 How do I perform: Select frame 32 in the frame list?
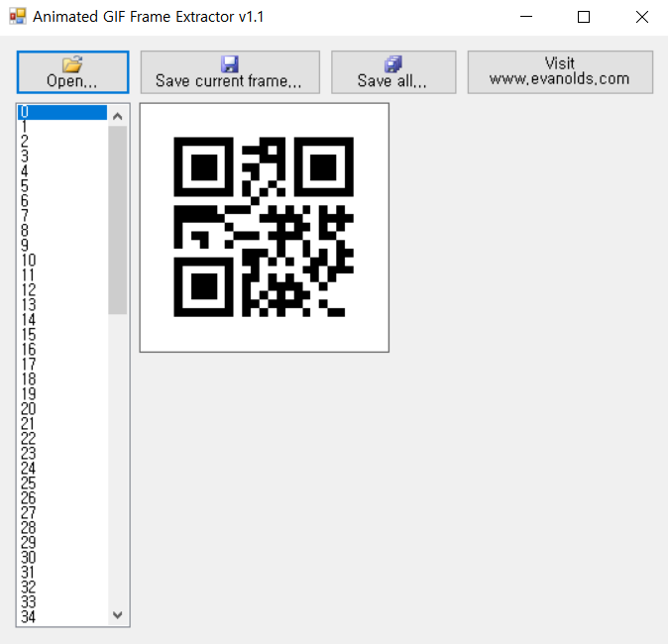pos(62,588)
